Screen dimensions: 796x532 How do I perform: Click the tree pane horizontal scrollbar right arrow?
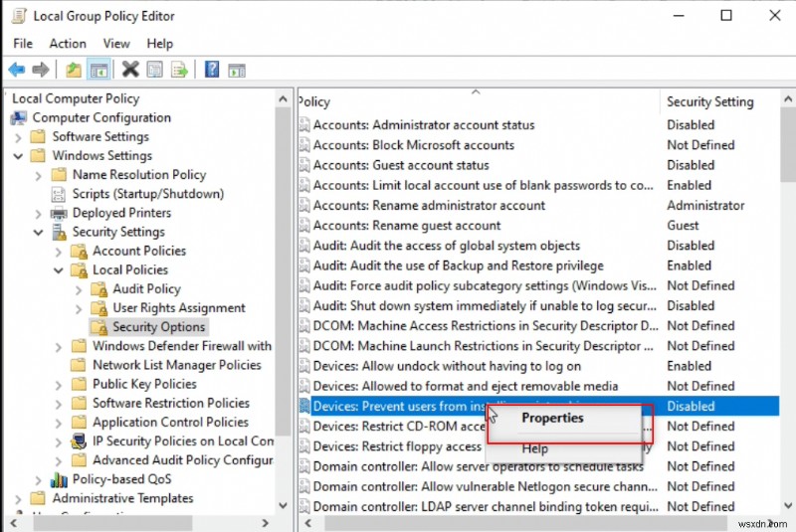[266, 523]
